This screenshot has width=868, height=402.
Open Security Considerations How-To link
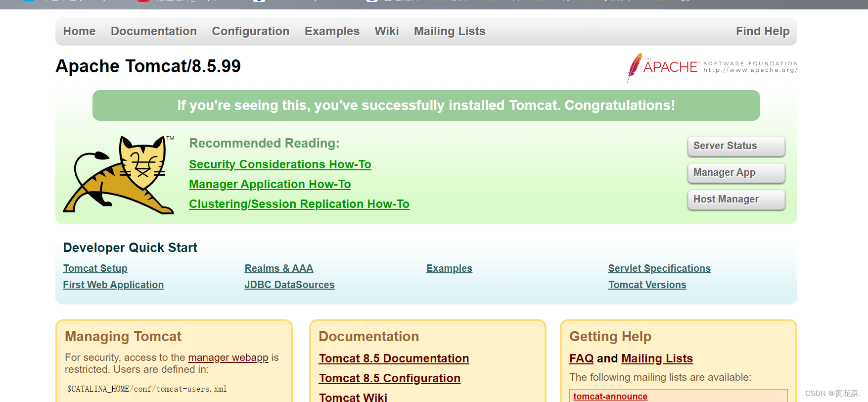(280, 164)
